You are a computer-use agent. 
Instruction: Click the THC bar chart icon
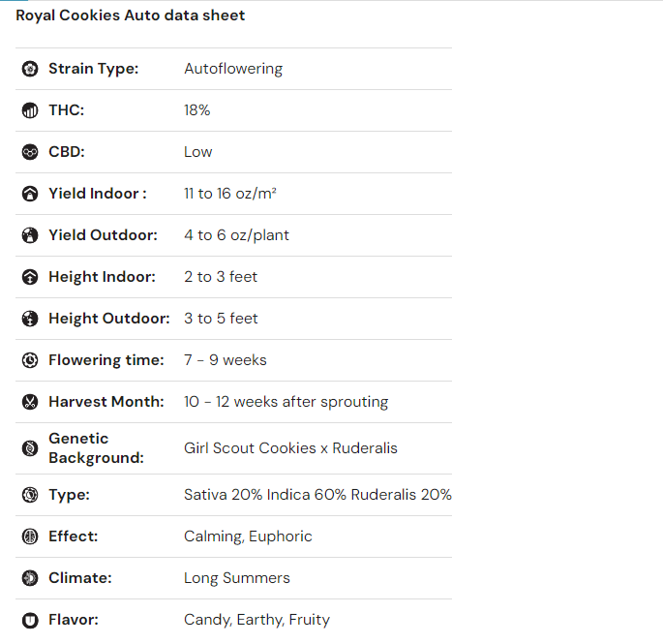pos(30,110)
